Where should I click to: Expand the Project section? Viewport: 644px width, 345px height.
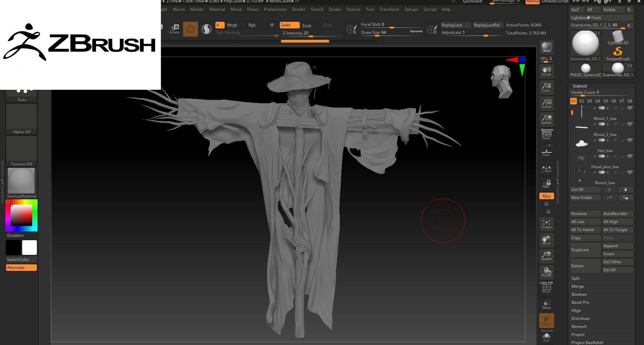coord(578,335)
